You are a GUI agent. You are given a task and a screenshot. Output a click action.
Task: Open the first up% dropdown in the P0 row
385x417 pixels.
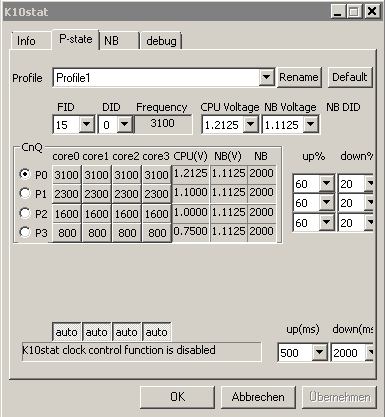tap(326, 183)
